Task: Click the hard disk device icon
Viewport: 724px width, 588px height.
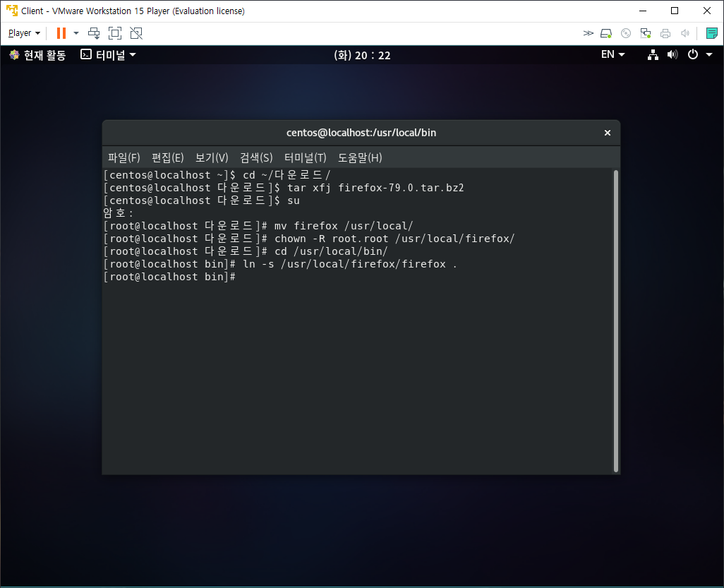Action: coord(605,33)
